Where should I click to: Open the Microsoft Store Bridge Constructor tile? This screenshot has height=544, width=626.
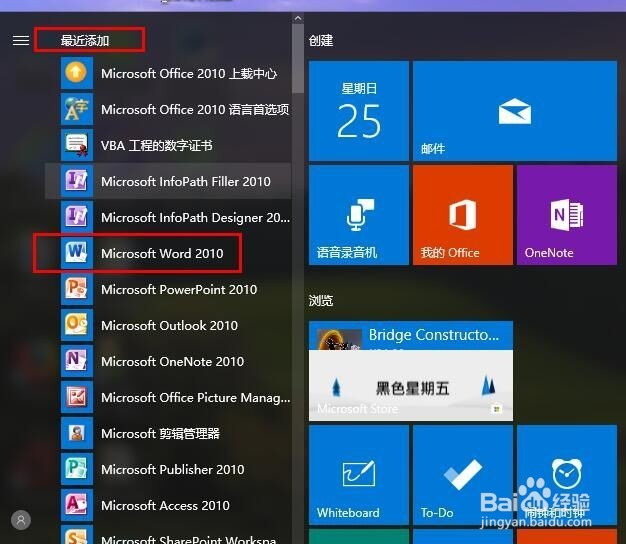pyautogui.click(x=411, y=371)
